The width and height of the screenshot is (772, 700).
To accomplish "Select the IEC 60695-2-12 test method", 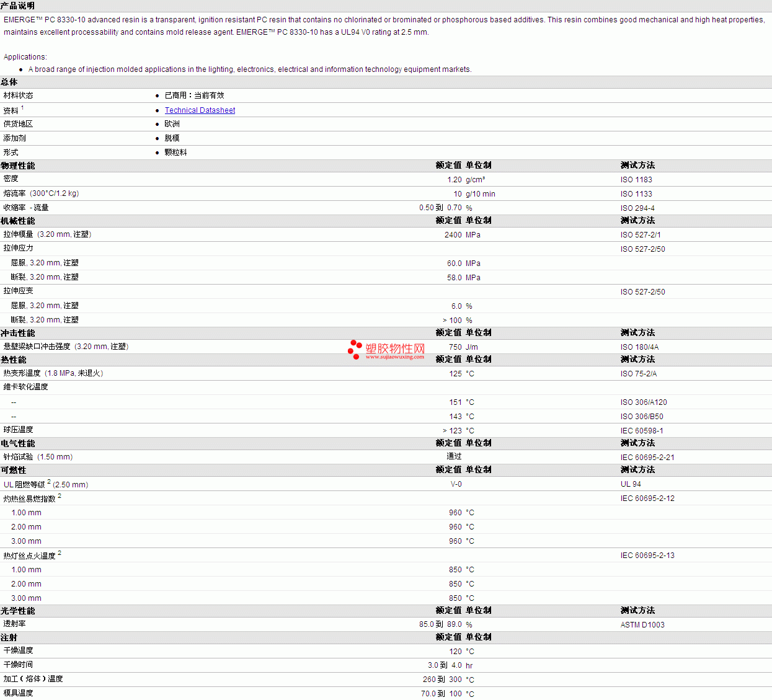I will click(x=647, y=498).
